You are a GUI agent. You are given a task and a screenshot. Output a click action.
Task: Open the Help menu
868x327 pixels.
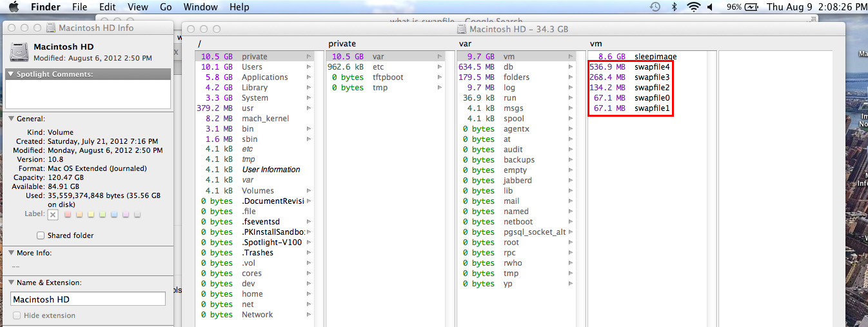(239, 7)
